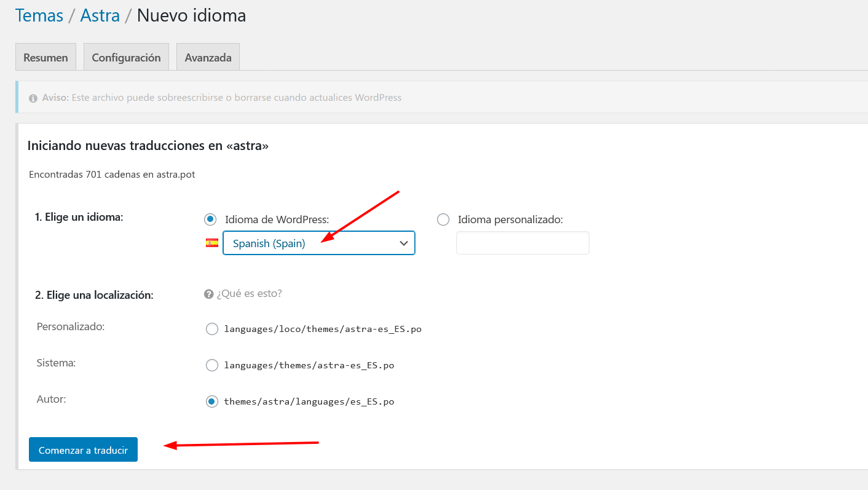Screen dimensions: 868x490
Task: Go to the Avanzada tab
Action: pyautogui.click(x=208, y=57)
